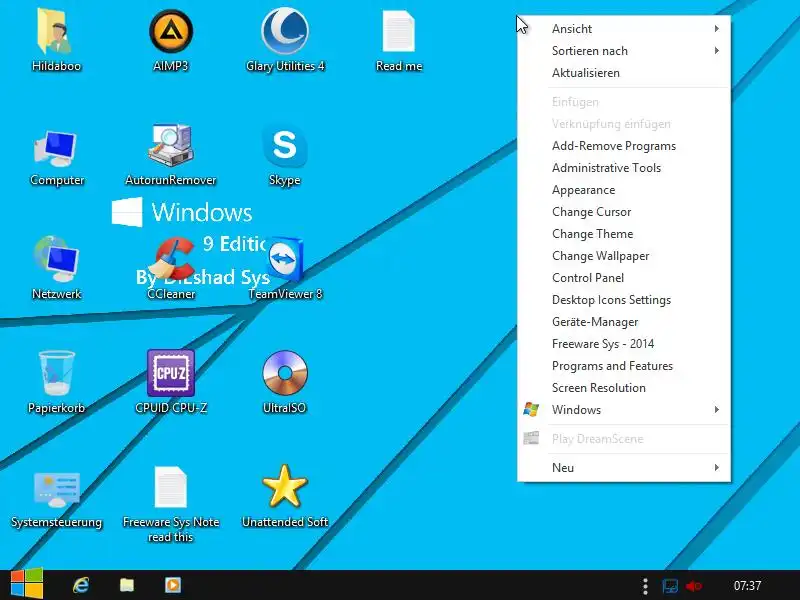Open File Explorer from the taskbar
Screen dimensions: 800x600
tap(127, 585)
